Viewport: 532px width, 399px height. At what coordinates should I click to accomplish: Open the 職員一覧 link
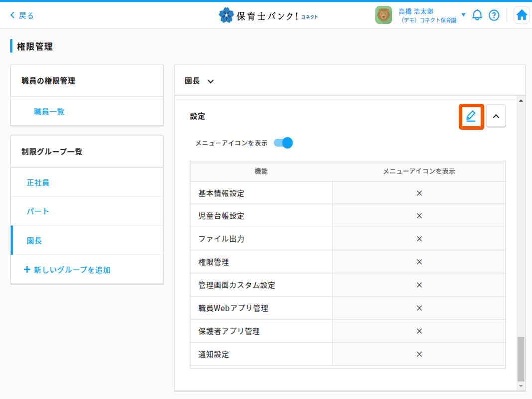tap(49, 112)
